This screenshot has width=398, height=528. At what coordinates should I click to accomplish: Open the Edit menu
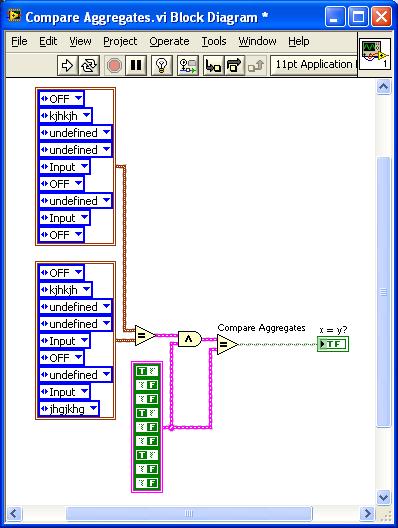[48, 41]
